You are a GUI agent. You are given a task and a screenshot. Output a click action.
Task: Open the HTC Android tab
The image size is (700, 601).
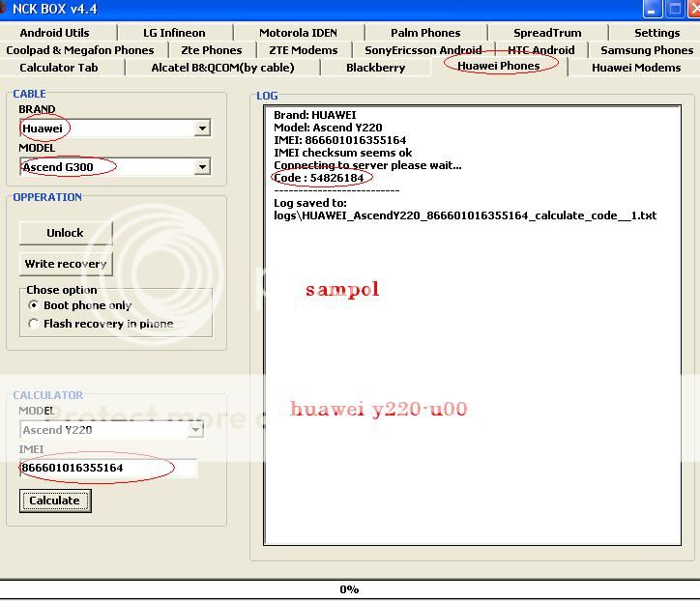(540, 49)
